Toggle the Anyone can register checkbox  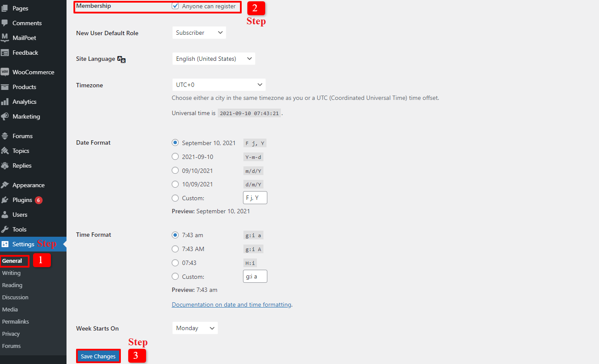(x=175, y=6)
